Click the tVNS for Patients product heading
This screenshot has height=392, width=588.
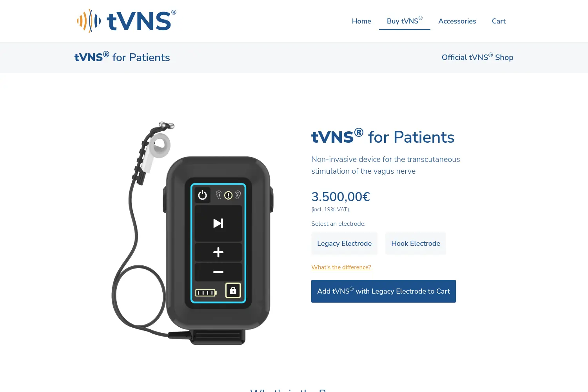(x=383, y=137)
